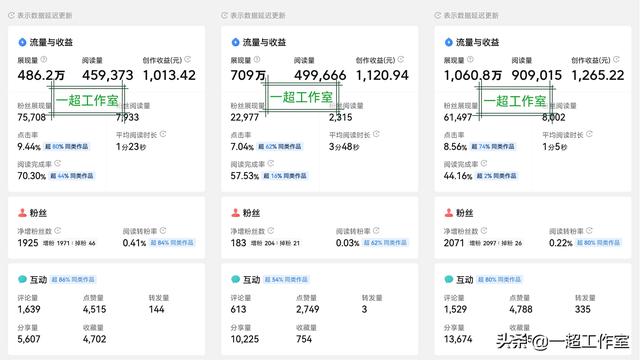Image resolution: width=640 pixels, height=360 pixels.
Task: Select the 创作收益 value 1,265.22
Action: (598, 75)
